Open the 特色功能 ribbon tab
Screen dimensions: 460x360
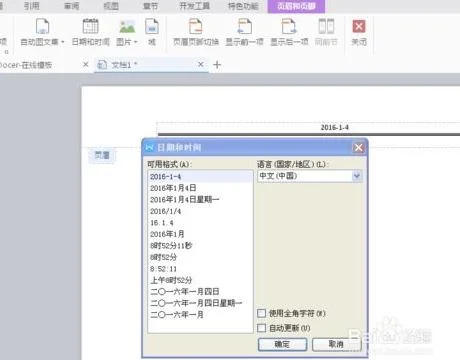tap(243, 6)
